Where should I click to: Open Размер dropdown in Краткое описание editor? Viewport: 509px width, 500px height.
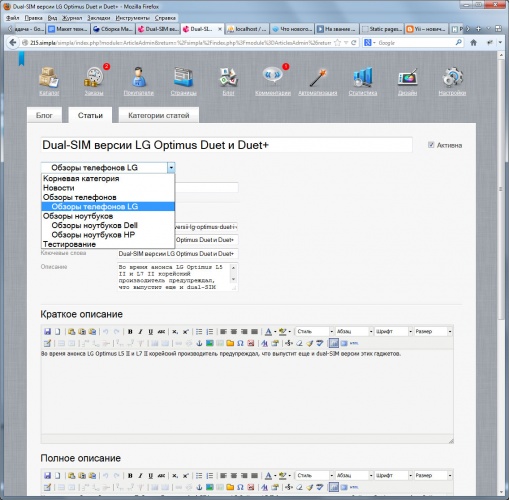[x=433, y=331]
